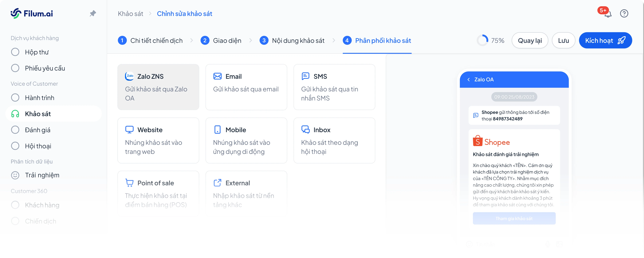Click the Lưu button
Screen dimensions: 644x258
[x=563, y=41]
